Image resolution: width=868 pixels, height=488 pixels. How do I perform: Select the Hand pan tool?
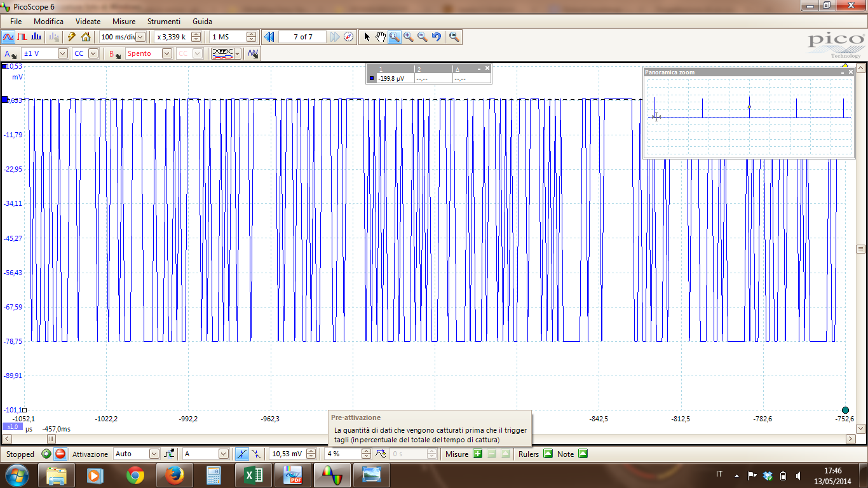[380, 37]
